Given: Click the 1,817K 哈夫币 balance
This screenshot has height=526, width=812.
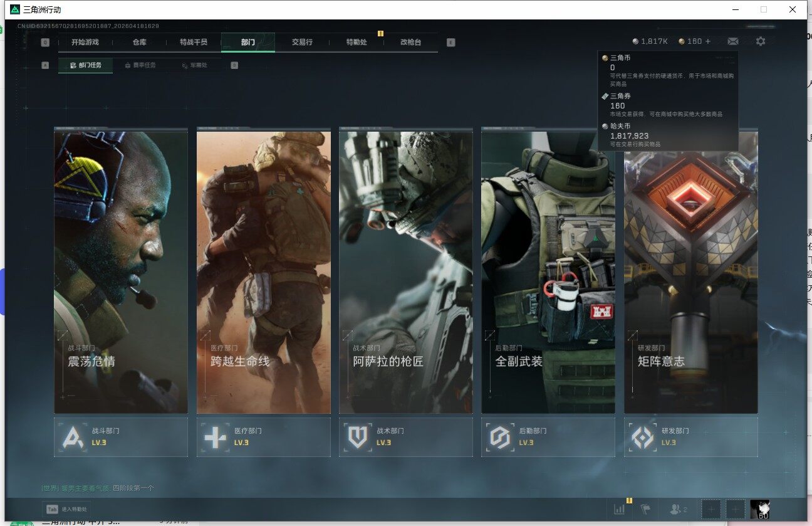Looking at the screenshot, I should tap(650, 41).
